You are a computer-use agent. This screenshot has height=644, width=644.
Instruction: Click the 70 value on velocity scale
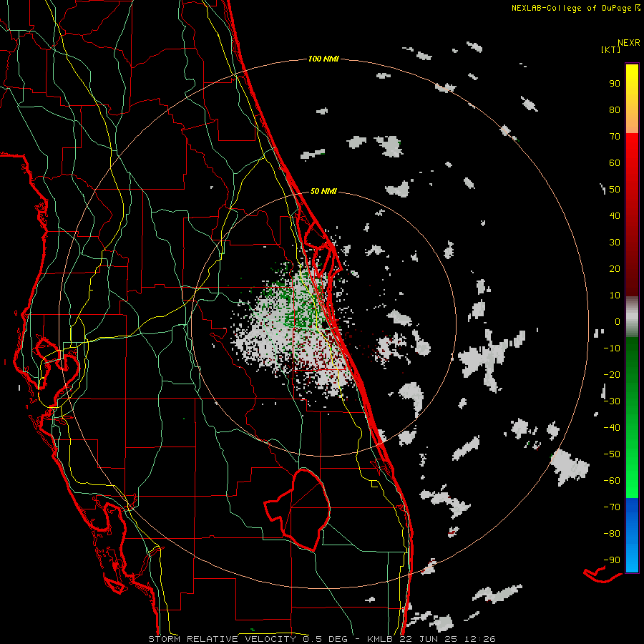[x=615, y=137]
